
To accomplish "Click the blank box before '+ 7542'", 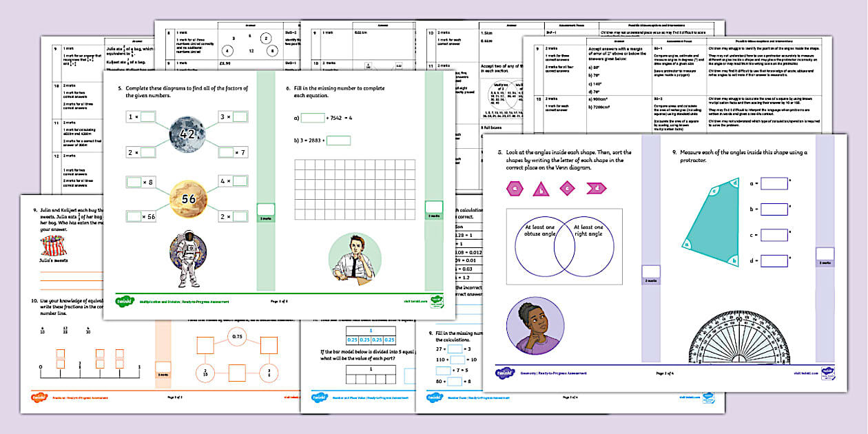I will (312, 118).
